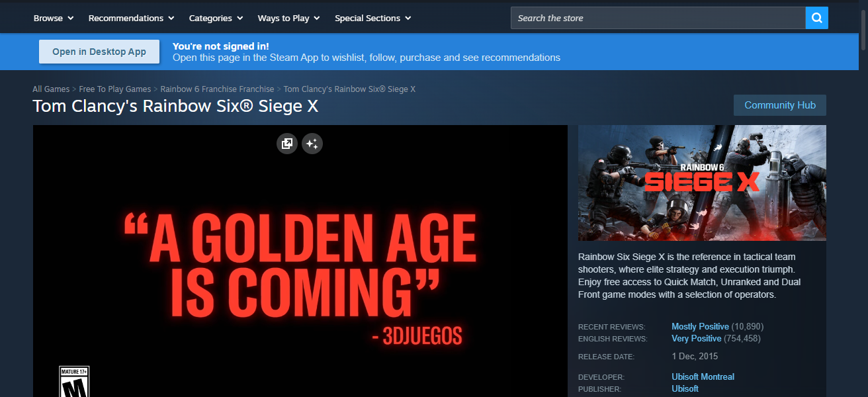
Task: Open the Special Sections menu
Action: pyautogui.click(x=372, y=18)
